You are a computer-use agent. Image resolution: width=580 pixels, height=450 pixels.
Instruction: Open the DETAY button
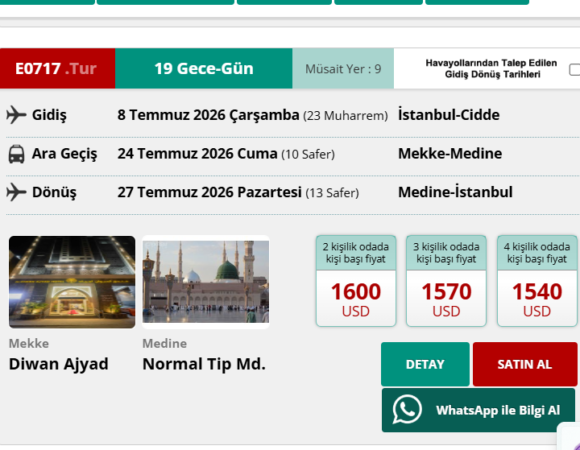425,364
